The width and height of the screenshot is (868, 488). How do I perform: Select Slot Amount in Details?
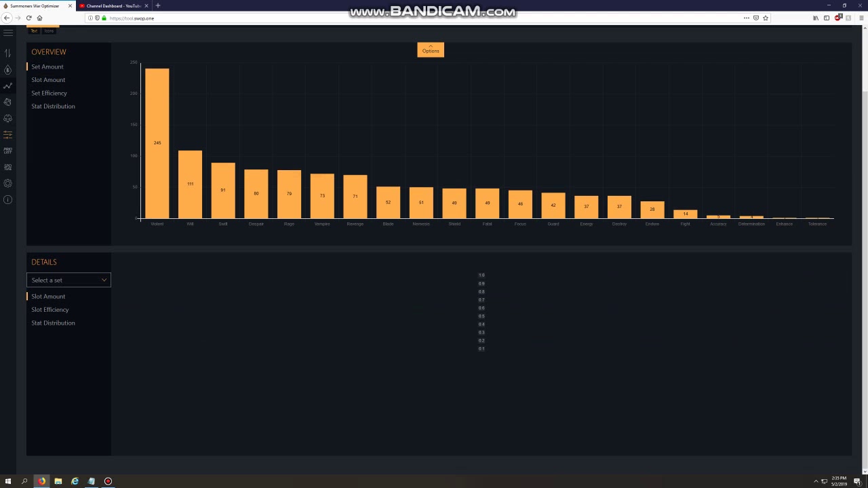[48, 296]
